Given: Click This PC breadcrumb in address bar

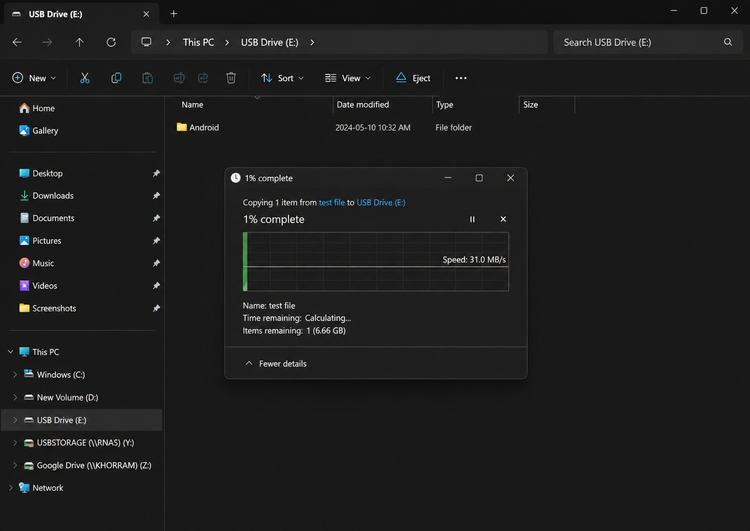Looking at the screenshot, I should click(x=199, y=42).
